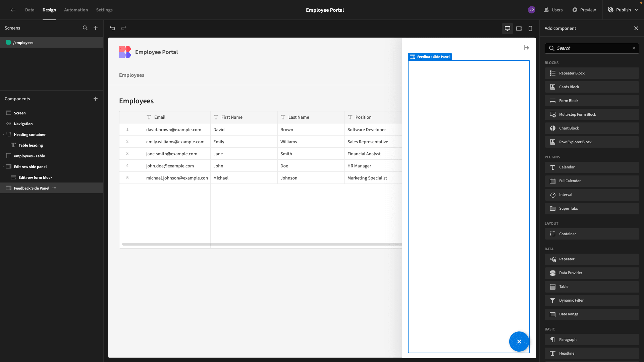Add a new screen with plus icon
The image size is (644, 362).
point(96,28)
